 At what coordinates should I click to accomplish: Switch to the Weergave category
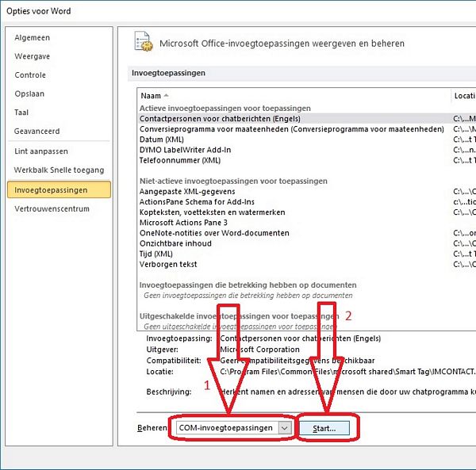coord(32,56)
